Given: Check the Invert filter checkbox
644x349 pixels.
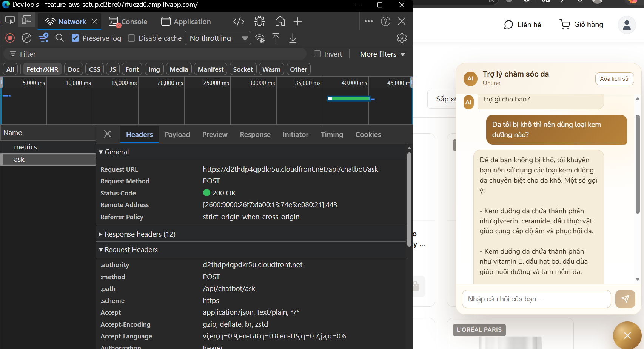Looking at the screenshot, I should click(x=317, y=54).
